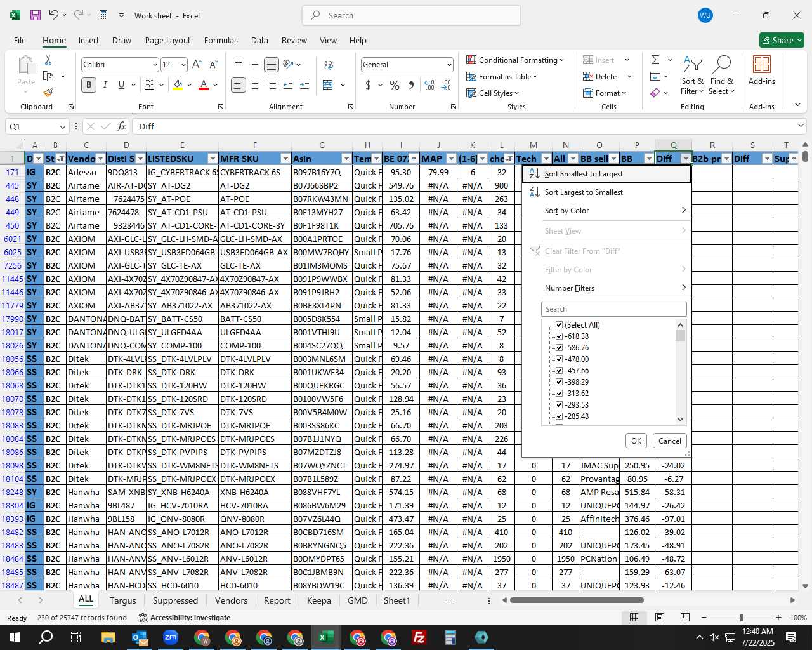Open the General number format dropdown
The width and height of the screenshot is (812, 650).
tap(449, 65)
